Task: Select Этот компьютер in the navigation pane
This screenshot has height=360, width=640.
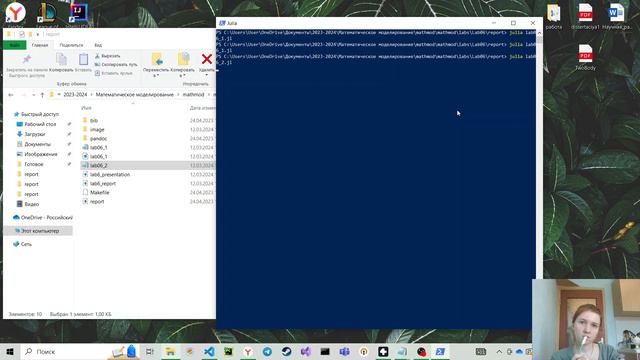Action: [x=40, y=231]
